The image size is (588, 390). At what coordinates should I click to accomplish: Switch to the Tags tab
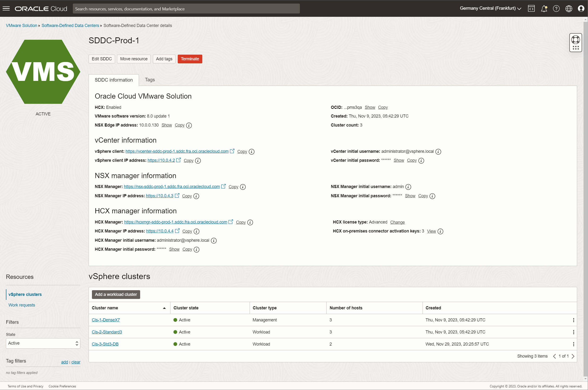point(149,80)
